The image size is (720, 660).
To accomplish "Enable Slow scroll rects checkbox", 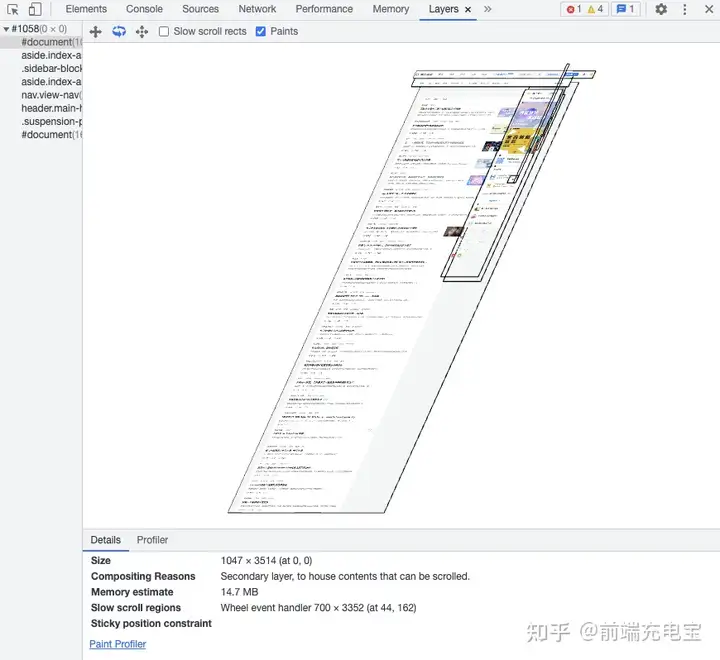I will [x=163, y=32].
